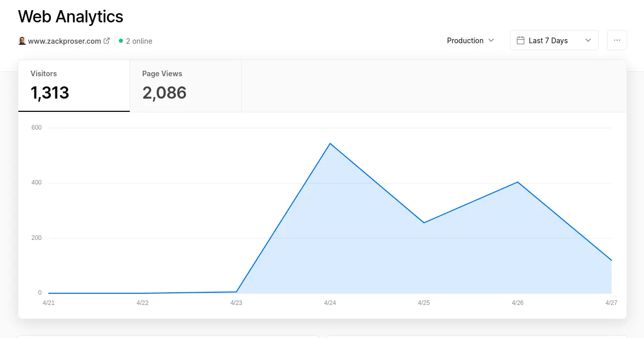Open the Production environment dropdown
Image resolution: width=644 pixels, height=338 pixels.
coord(465,41)
